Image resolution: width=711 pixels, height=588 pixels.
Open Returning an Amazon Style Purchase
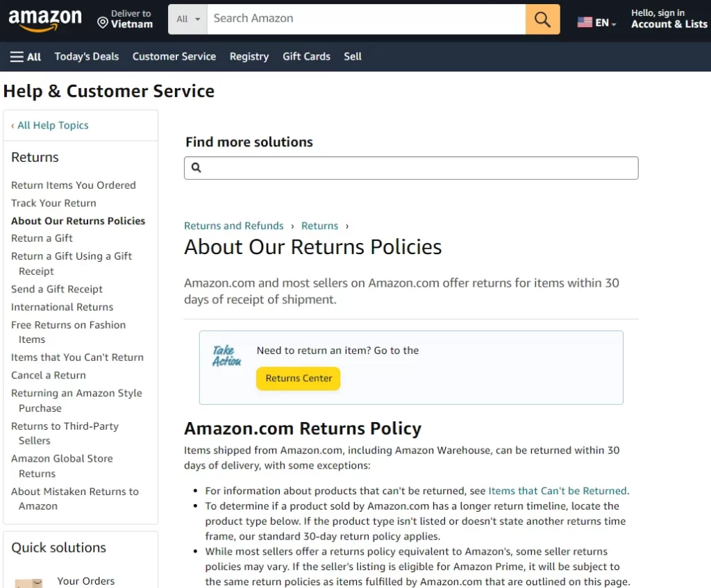coord(76,401)
